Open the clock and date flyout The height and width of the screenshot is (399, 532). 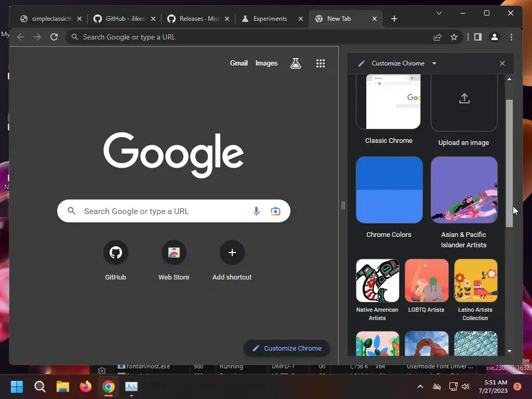(x=494, y=387)
